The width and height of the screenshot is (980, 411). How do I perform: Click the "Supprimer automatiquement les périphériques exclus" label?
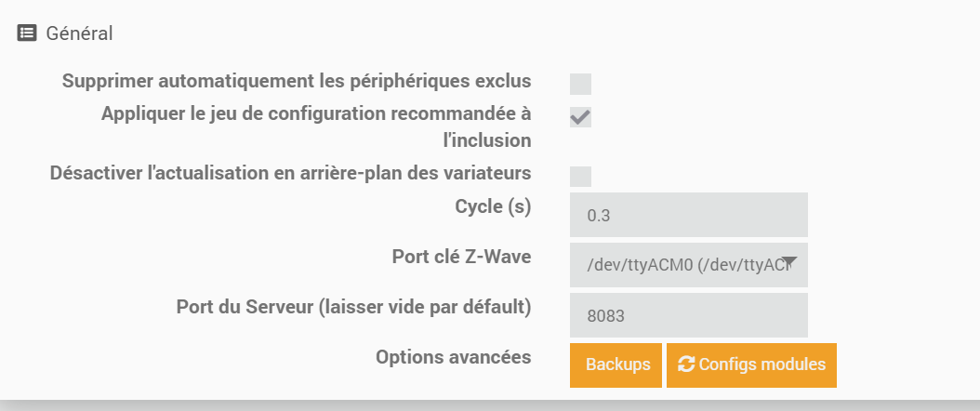[x=297, y=81]
